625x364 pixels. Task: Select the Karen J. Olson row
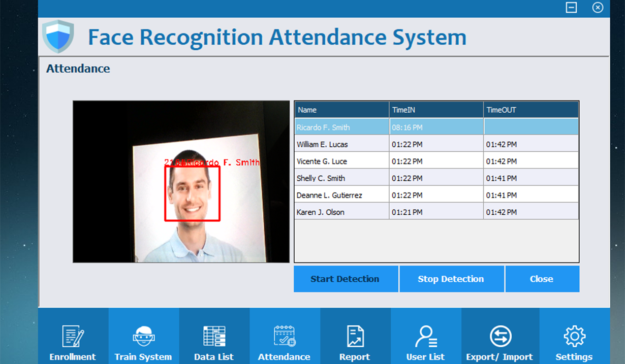[341, 212]
